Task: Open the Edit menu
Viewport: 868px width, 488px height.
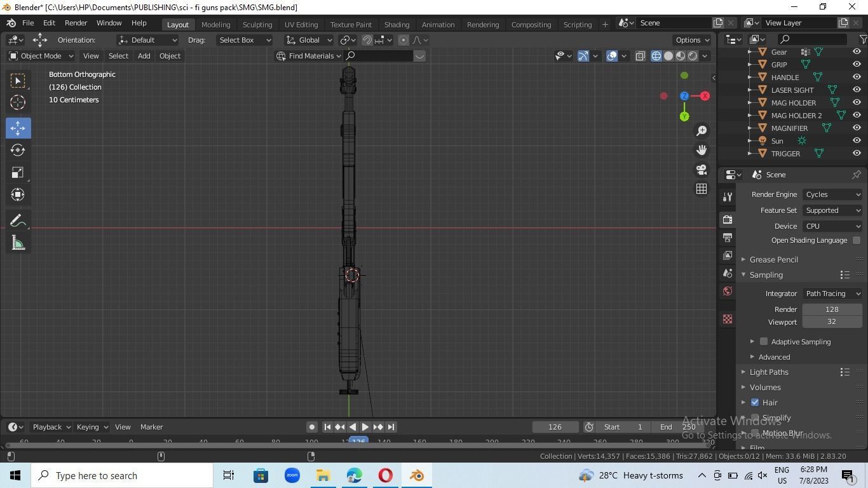Action: click(49, 23)
